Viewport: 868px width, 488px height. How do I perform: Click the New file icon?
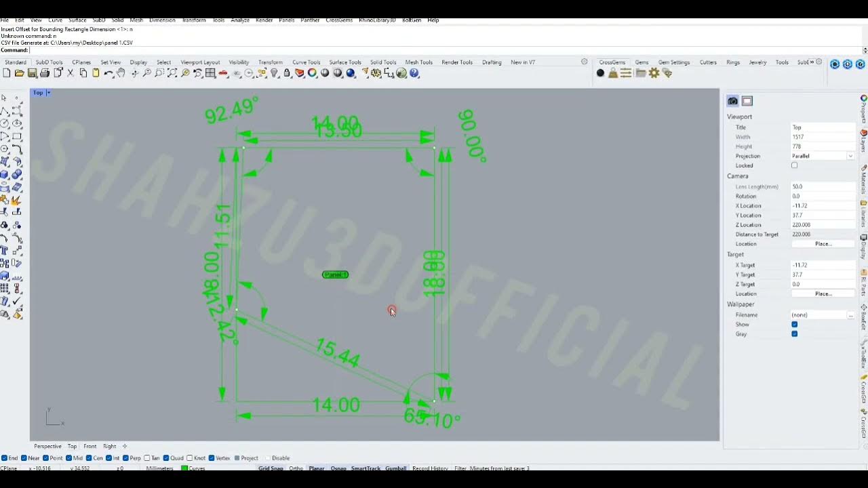7,73
